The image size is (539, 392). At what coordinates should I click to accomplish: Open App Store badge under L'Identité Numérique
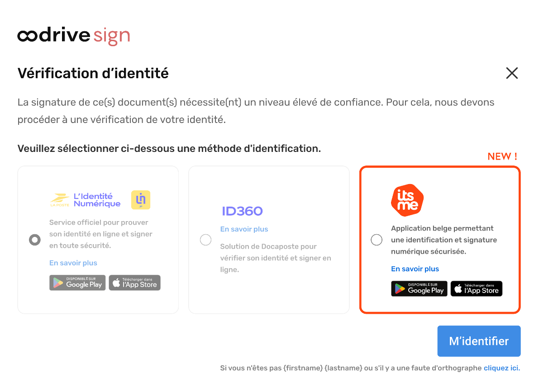(x=135, y=283)
